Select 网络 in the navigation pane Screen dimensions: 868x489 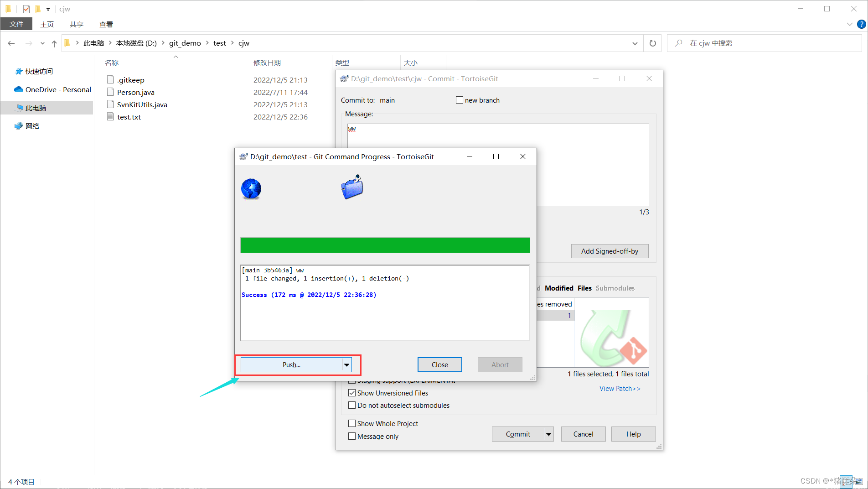point(32,126)
